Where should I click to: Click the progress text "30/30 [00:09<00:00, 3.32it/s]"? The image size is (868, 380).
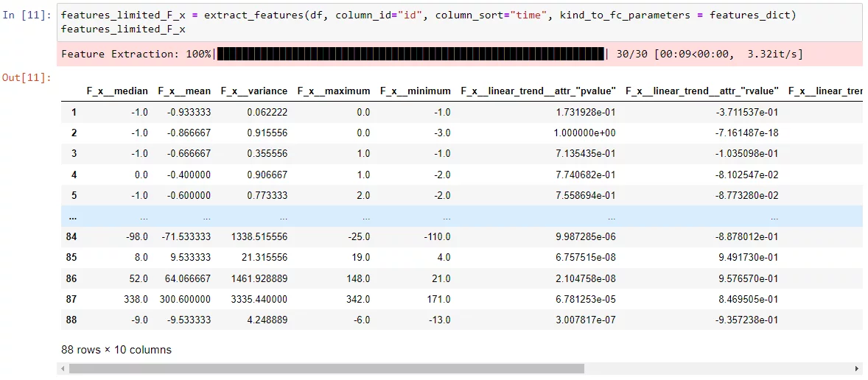coord(709,54)
